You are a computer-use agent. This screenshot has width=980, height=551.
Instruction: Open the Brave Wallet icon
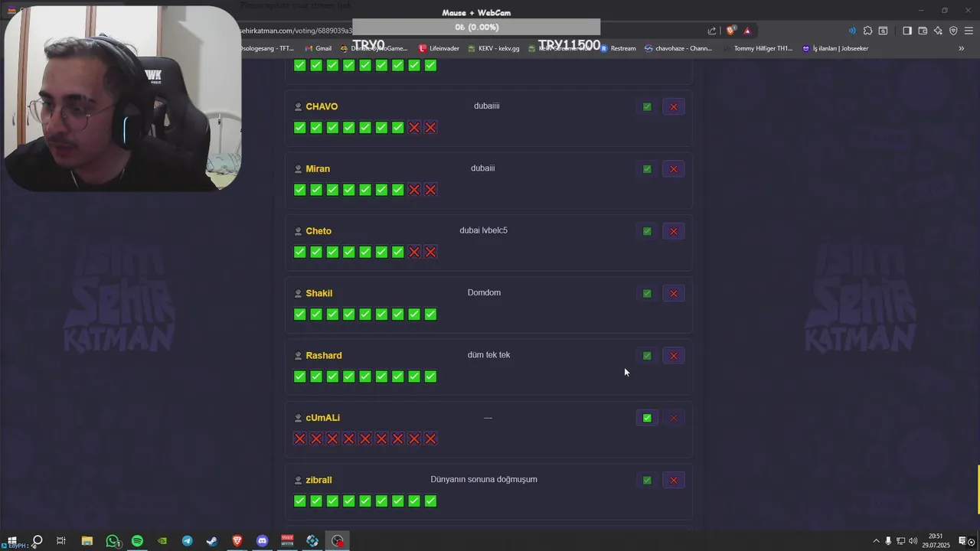point(923,31)
